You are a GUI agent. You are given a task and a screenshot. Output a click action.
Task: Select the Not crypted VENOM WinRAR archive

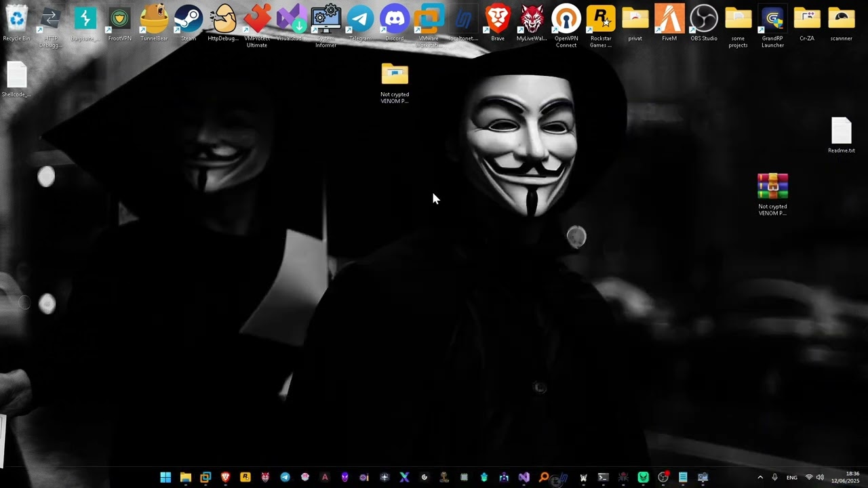tap(773, 195)
